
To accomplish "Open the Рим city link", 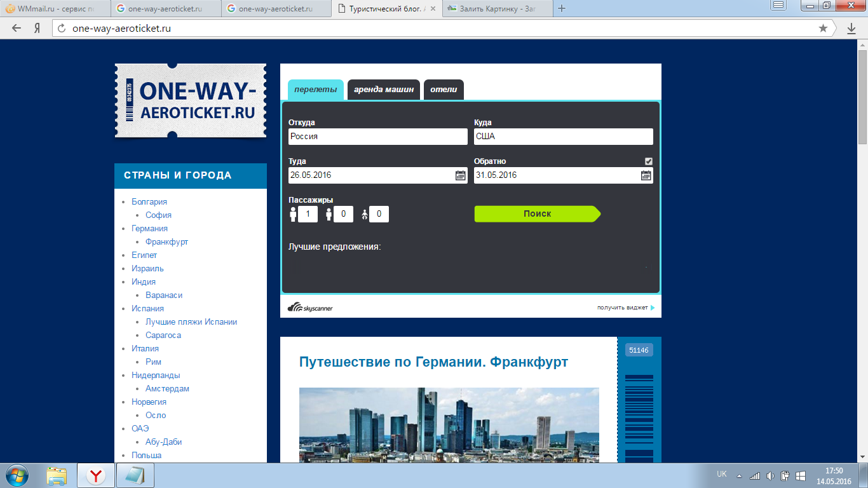I will 153,362.
